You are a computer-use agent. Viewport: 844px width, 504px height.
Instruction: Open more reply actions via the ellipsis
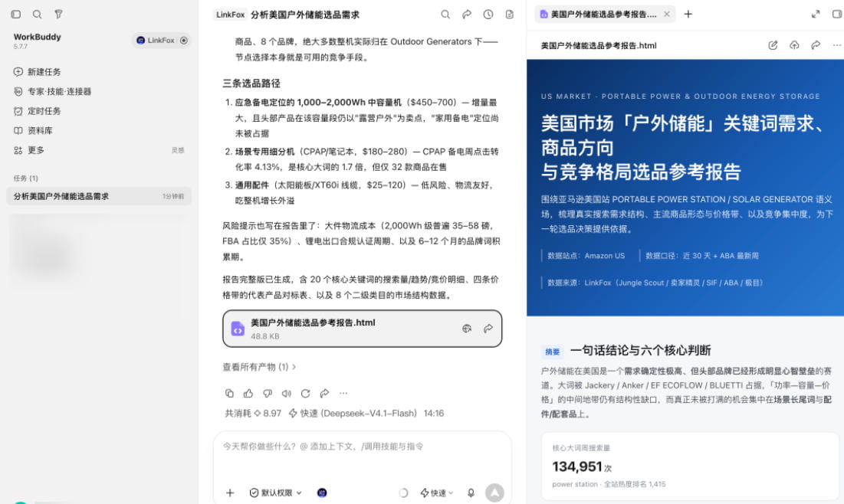tap(343, 393)
